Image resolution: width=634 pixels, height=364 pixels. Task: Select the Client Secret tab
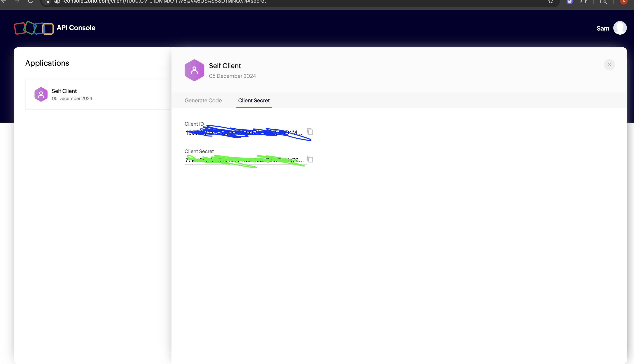click(254, 101)
